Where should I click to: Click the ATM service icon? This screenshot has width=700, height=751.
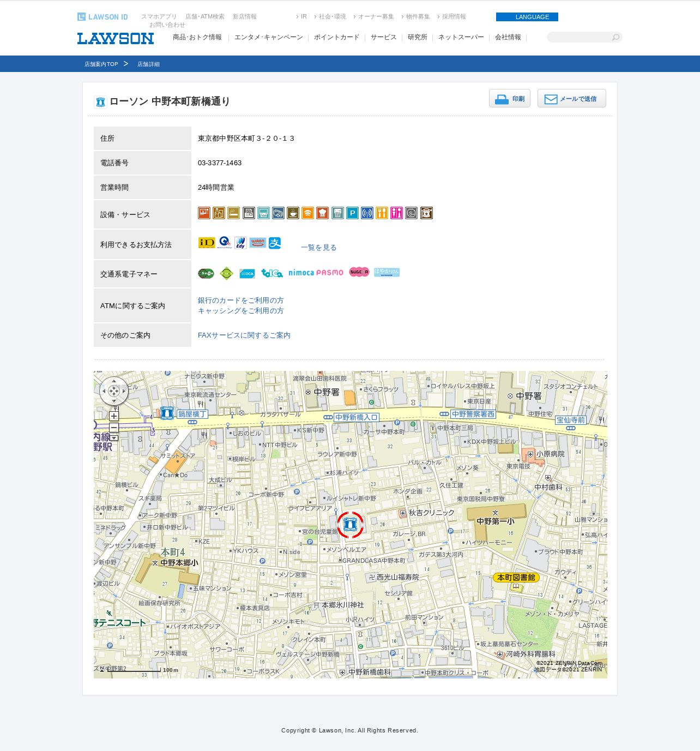click(x=204, y=213)
